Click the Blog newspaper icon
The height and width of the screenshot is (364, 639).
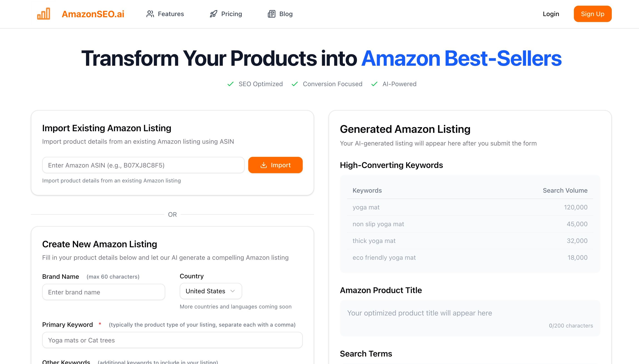(271, 14)
